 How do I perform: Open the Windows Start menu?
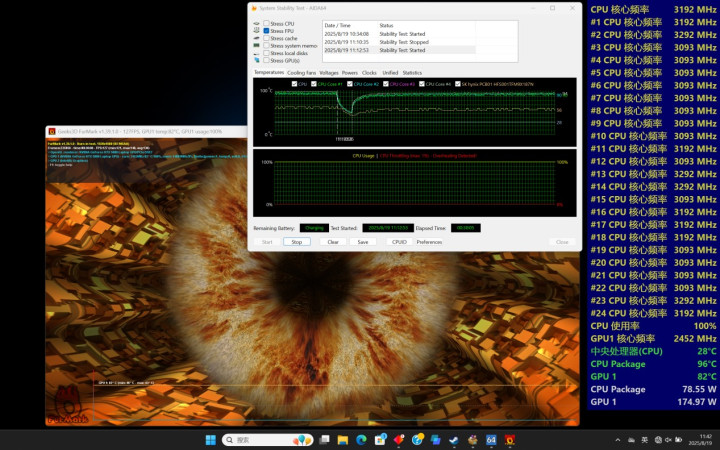click(x=210, y=440)
